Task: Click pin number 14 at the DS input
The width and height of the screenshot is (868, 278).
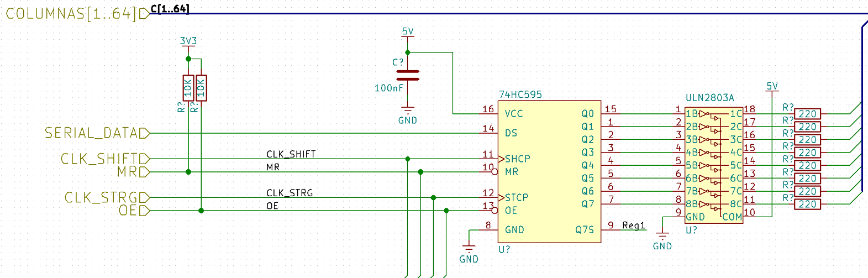Action: tap(488, 128)
